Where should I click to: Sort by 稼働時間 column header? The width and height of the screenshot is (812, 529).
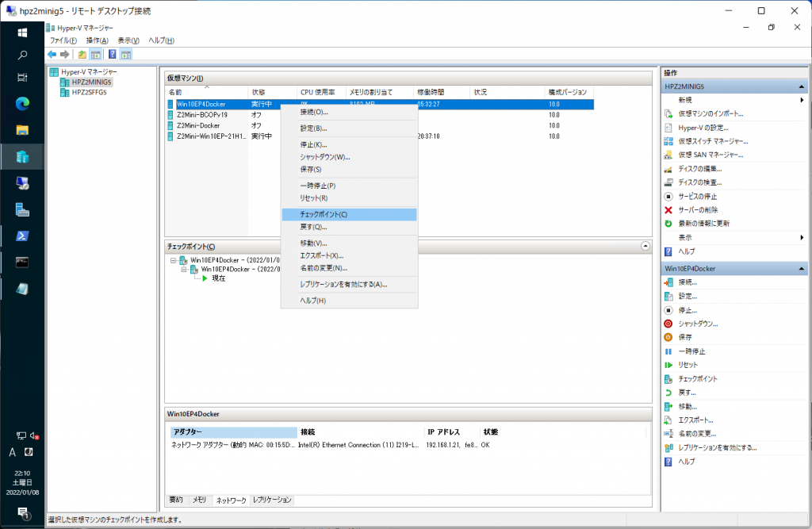[442, 92]
